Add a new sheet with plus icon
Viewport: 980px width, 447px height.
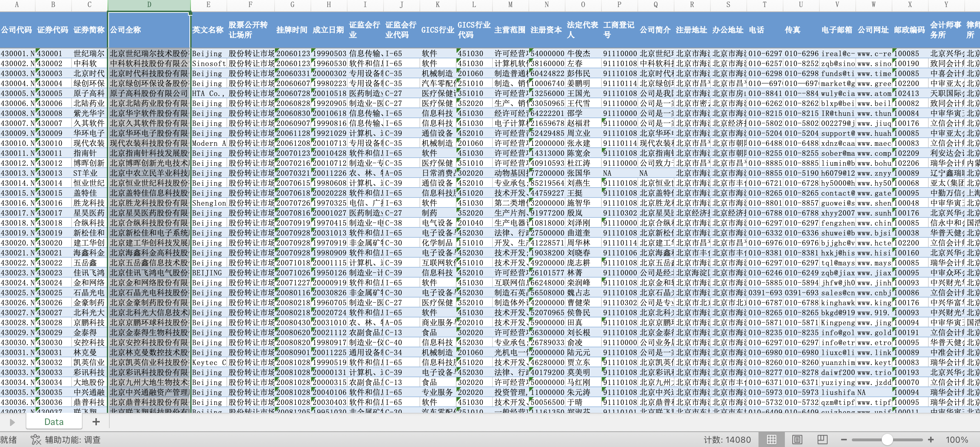coord(96,421)
